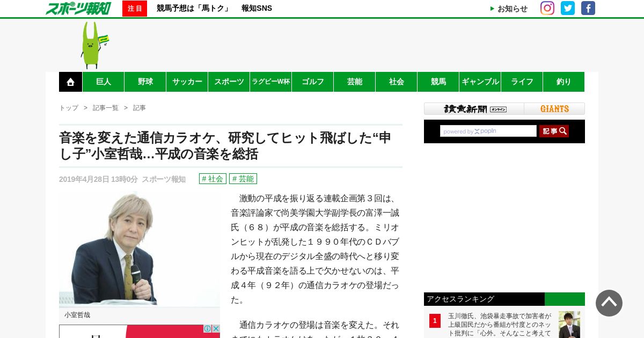
Task: Open the Facebook icon link
Action: click(588, 8)
